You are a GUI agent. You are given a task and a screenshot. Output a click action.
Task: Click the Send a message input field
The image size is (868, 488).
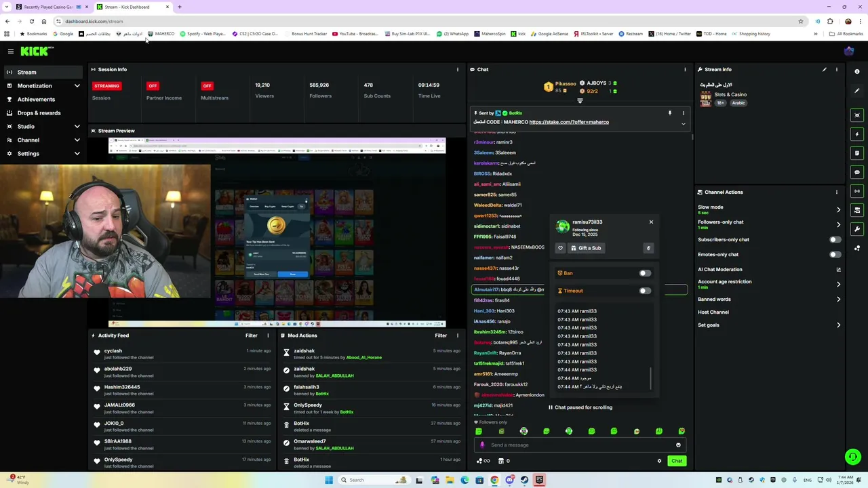click(580, 445)
